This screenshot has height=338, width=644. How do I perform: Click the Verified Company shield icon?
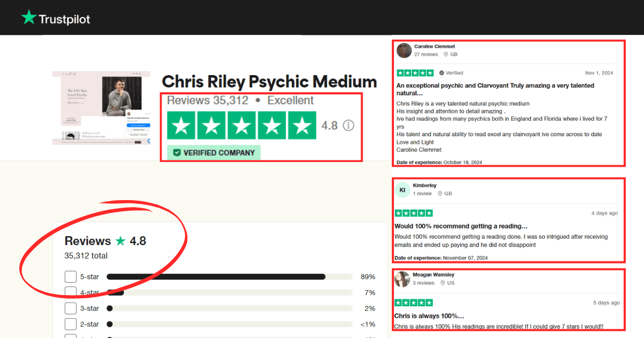(176, 153)
